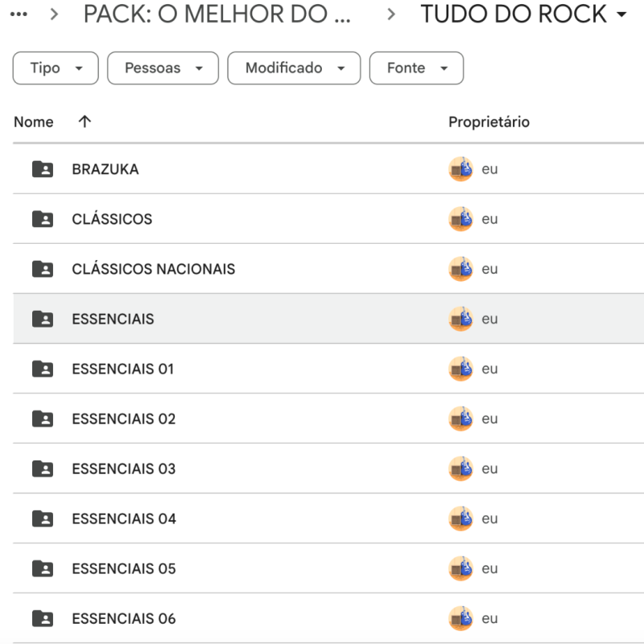
Task: Select the ESSENCIAIS 04 folder name
Action: tap(124, 518)
